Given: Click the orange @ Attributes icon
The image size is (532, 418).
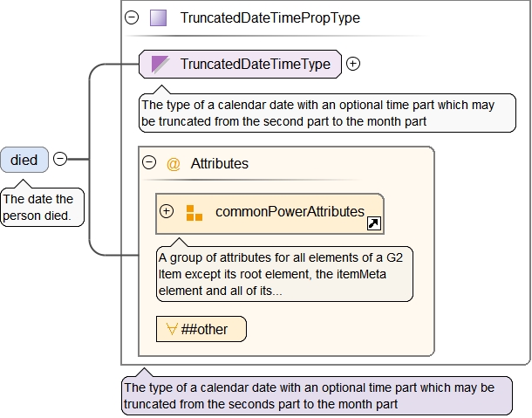Looking at the screenshot, I should tap(173, 163).
